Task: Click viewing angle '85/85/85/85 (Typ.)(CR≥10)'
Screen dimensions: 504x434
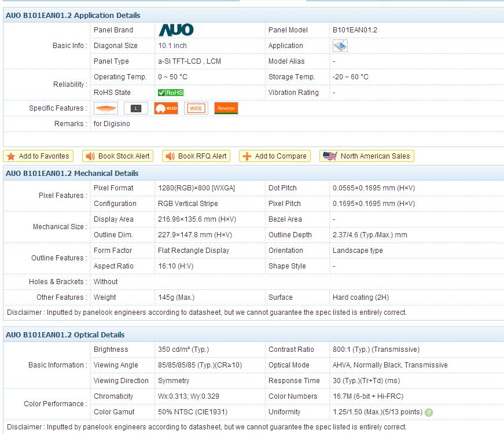Action: (x=200, y=365)
